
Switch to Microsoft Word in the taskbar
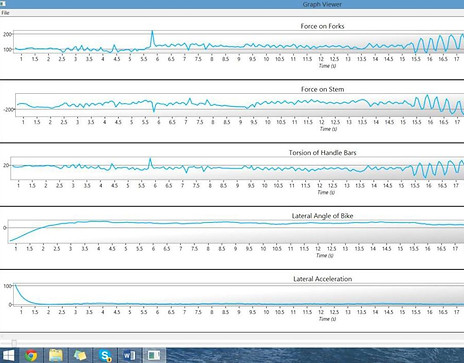[x=129, y=355]
